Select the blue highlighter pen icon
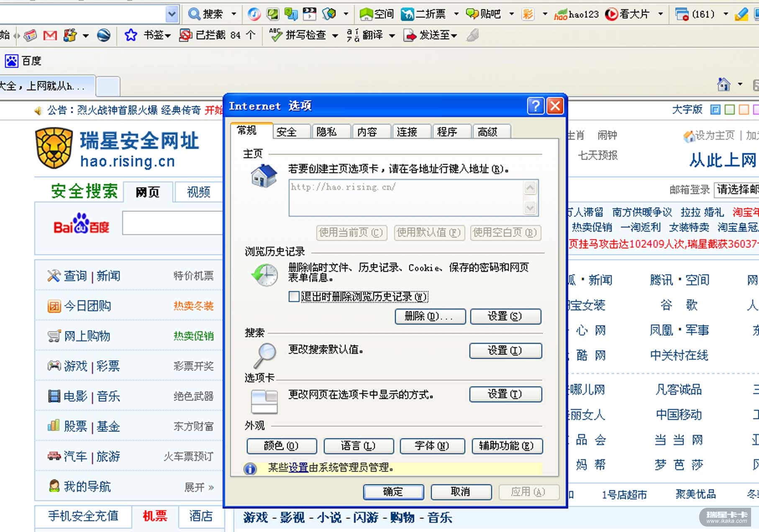 [x=741, y=14]
